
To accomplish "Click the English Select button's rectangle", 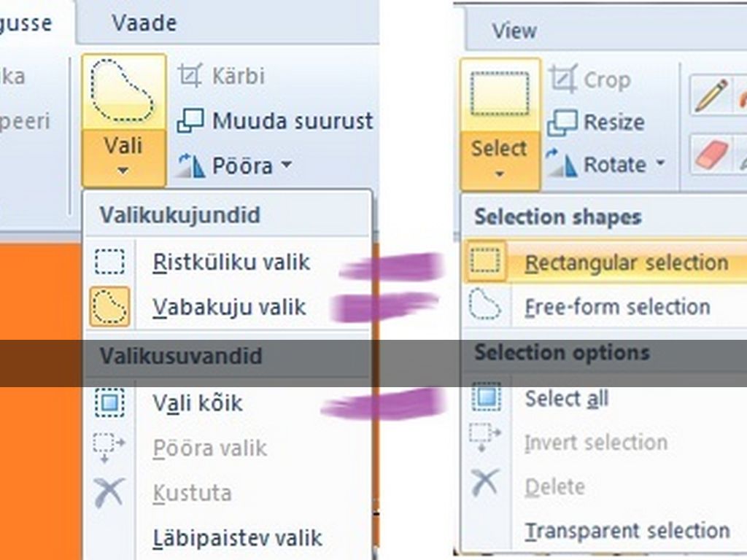I will (500, 95).
